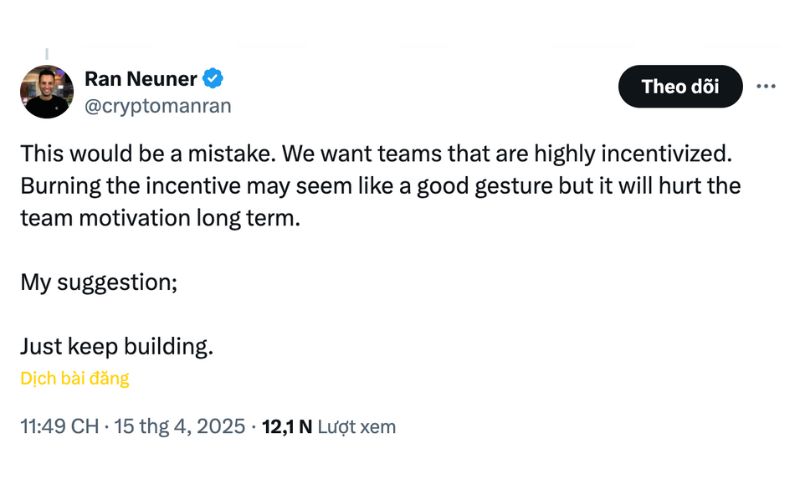The height and width of the screenshot is (500, 800).
Task: Open the 11:49 CH timestamp
Action: click(60, 426)
